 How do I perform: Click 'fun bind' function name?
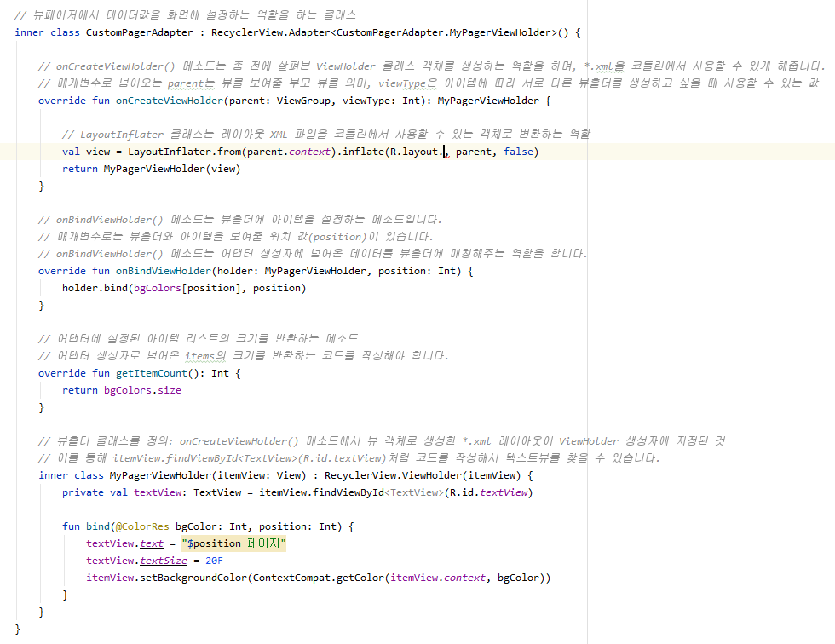pos(97,526)
